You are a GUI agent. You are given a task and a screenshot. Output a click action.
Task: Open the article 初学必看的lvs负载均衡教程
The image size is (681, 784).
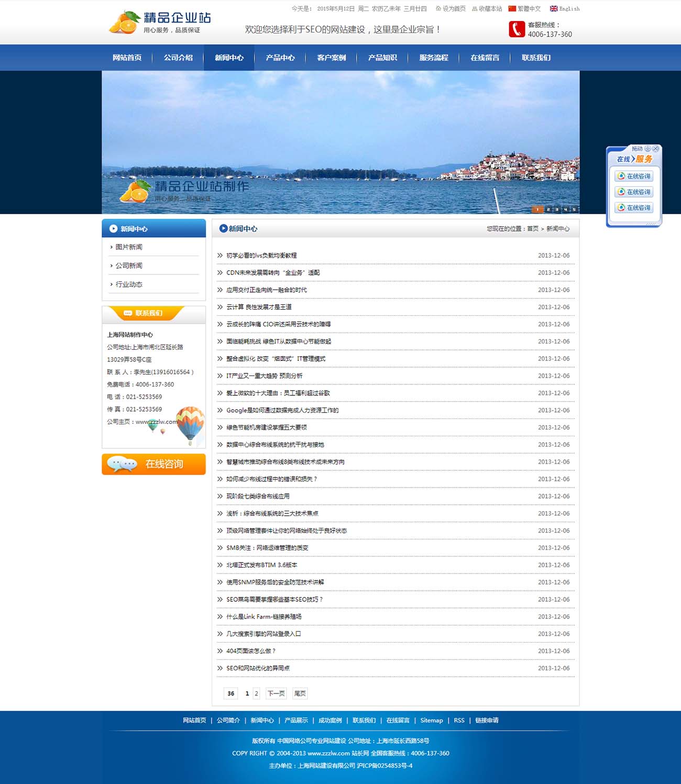(x=261, y=256)
